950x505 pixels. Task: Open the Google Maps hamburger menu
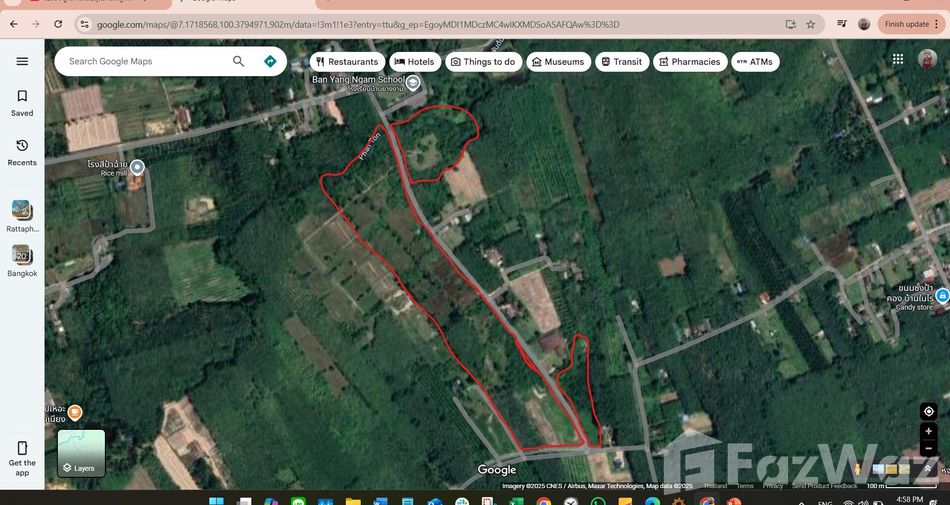click(22, 61)
